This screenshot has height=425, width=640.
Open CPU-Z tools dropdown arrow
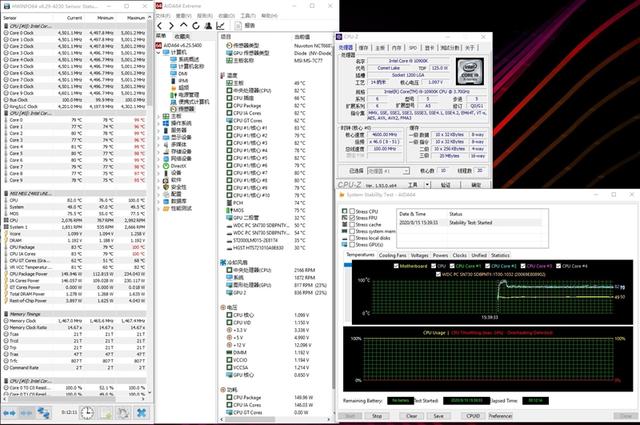pyautogui.click(x=427, y=185)
